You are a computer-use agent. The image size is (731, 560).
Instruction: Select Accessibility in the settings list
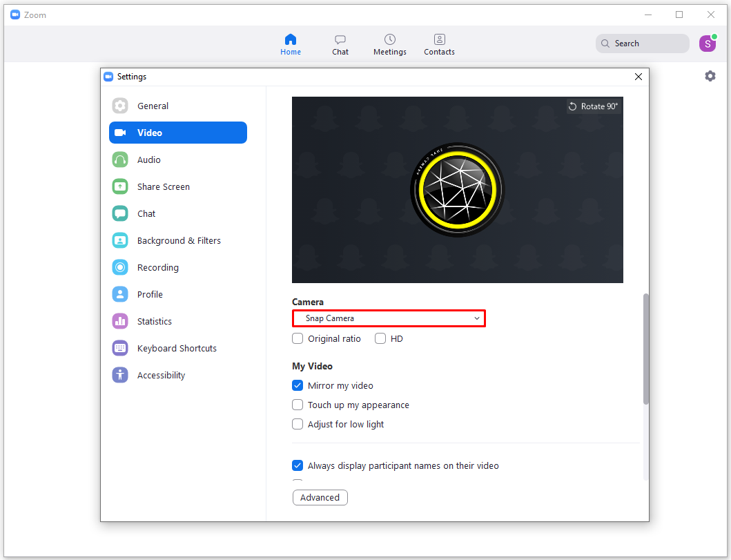[162, 376]
